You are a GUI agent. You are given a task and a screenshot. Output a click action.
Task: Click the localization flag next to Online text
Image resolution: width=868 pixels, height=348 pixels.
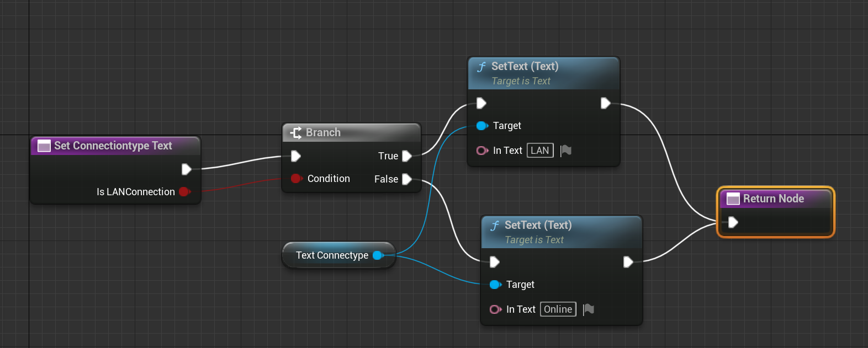pos(589,309)
